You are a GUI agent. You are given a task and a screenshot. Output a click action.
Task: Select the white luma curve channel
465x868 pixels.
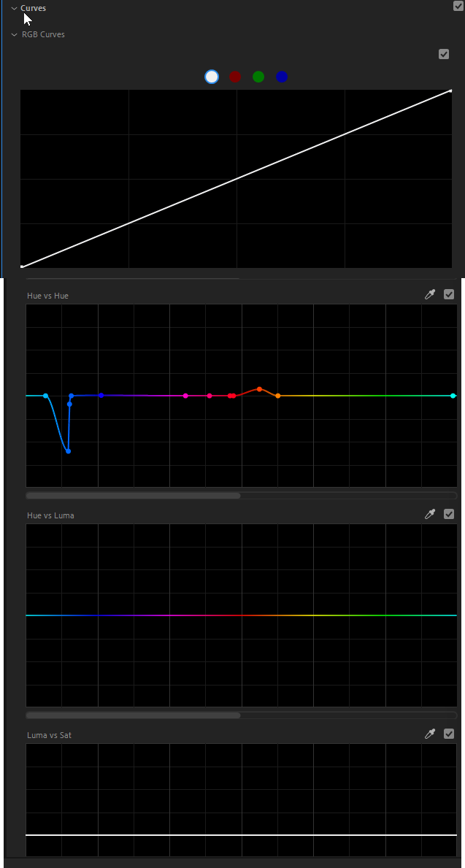(x=212, y=77)
